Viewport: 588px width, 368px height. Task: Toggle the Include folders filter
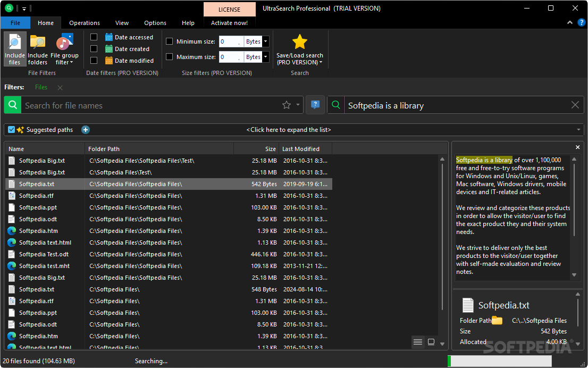click(38, 49)
